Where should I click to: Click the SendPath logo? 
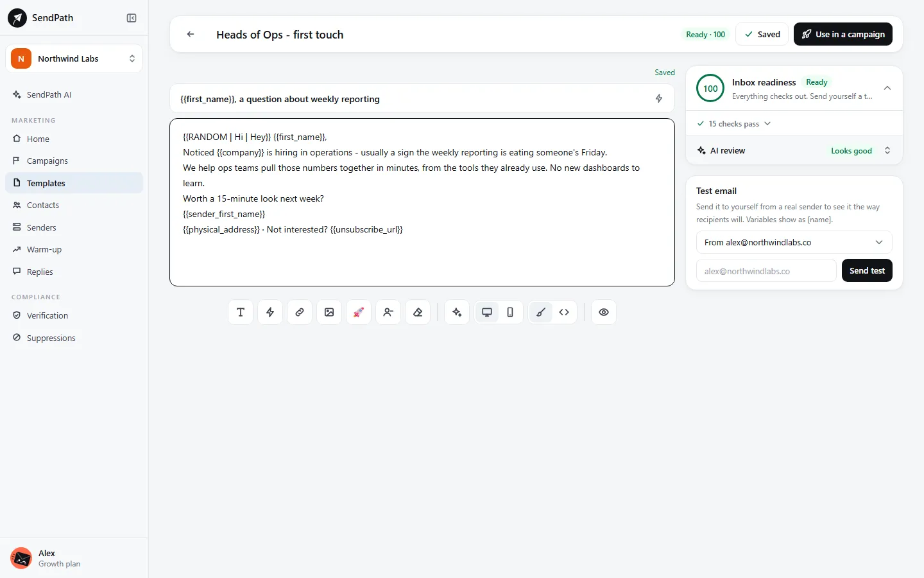tap(17, 18)
